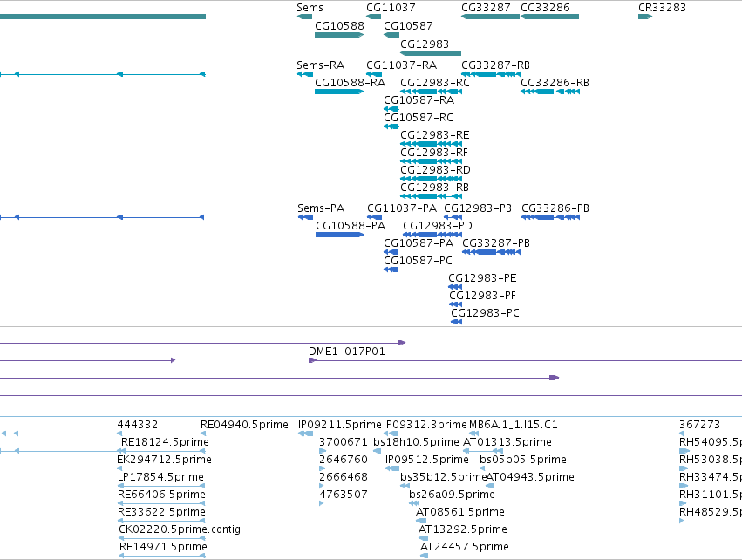Select the Sems-RA transcript
Viewport: 742px width, 560px height.
point(305,74)
